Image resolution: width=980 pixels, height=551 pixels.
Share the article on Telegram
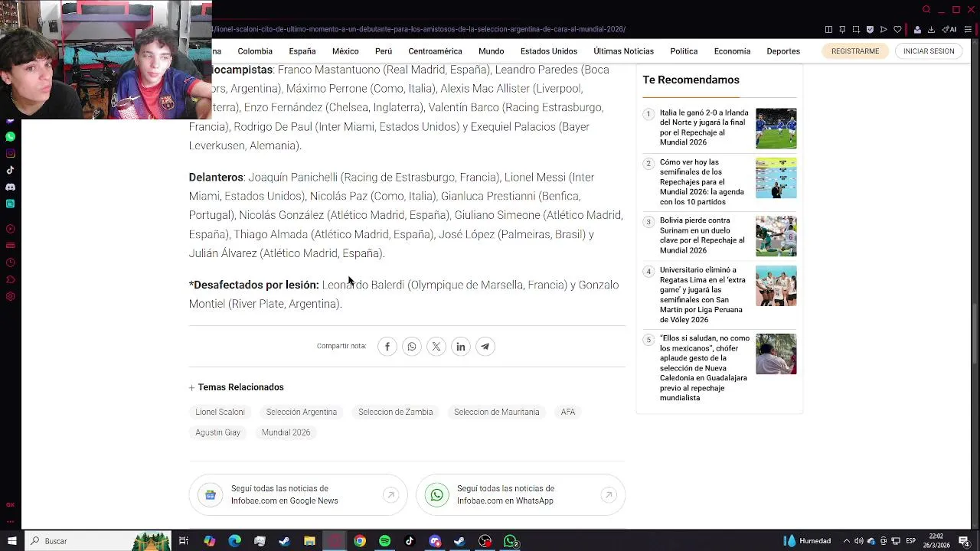coord(485,347)
